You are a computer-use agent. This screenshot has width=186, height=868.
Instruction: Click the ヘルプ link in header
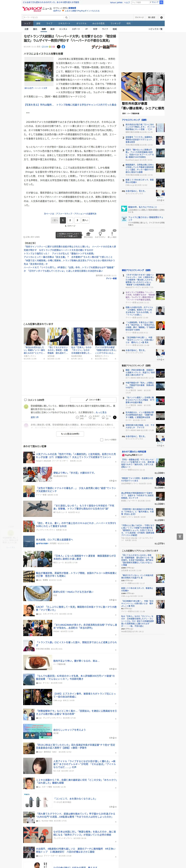127,2
